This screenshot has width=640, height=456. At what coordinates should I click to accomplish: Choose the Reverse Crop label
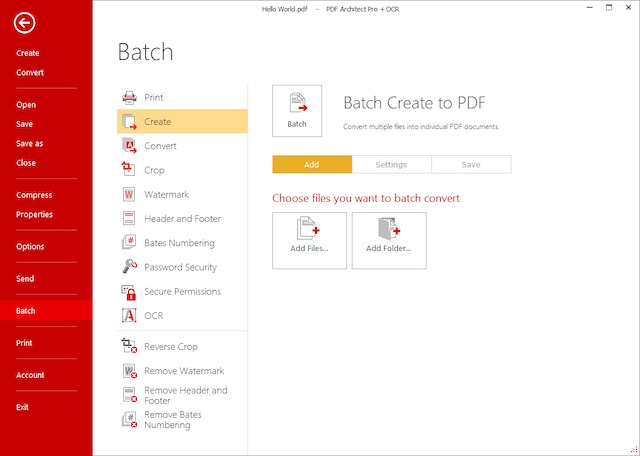click(171, 347)
